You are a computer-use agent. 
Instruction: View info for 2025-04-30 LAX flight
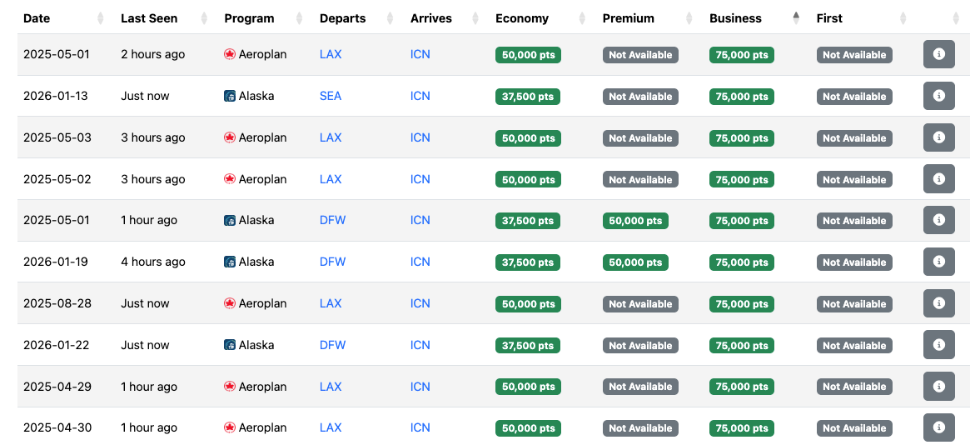938,427
